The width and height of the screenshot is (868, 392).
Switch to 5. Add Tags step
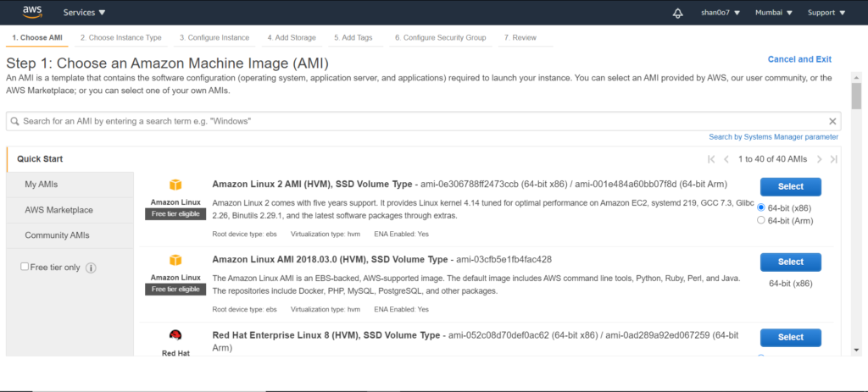coord(353,37)
